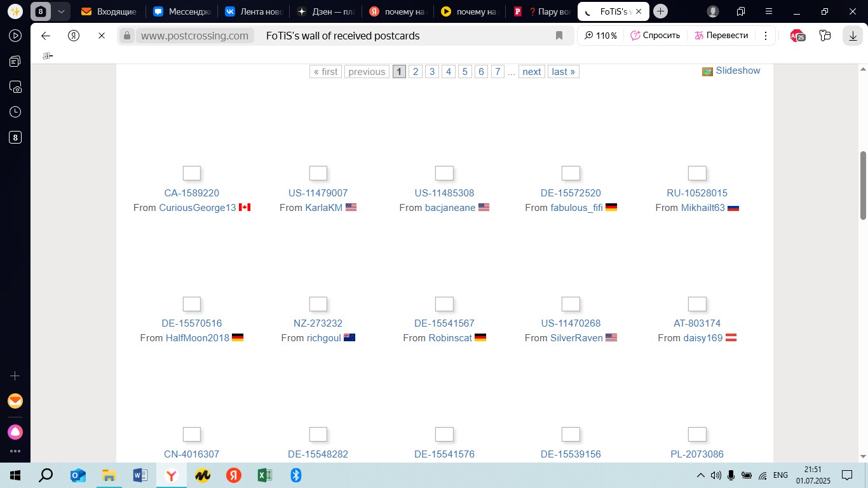Switch to the Мессенджер tab
The image size is (868, 488).
[181, 11]
